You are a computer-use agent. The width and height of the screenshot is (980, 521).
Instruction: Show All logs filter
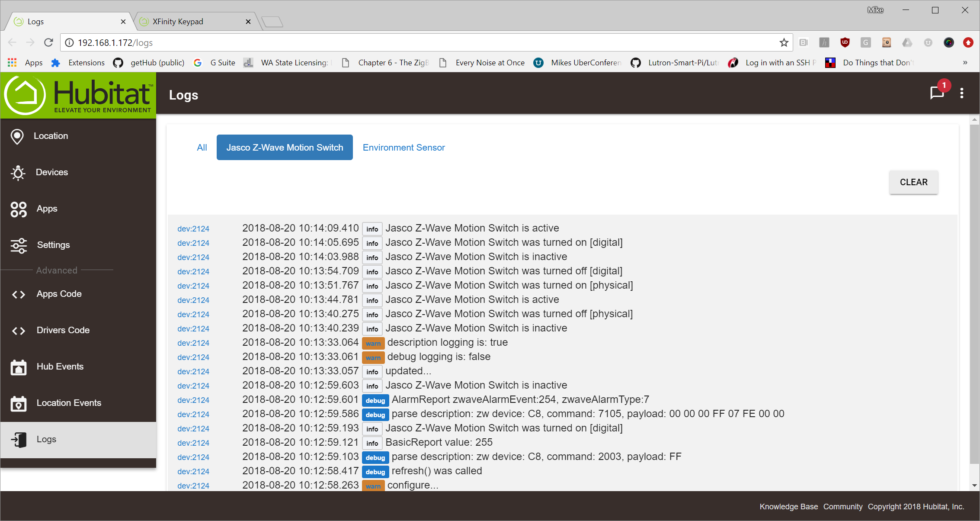click(202, 148)
